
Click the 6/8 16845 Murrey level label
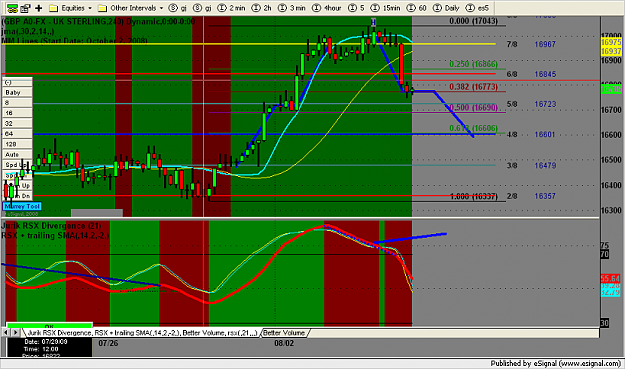[x=531, y=74]
